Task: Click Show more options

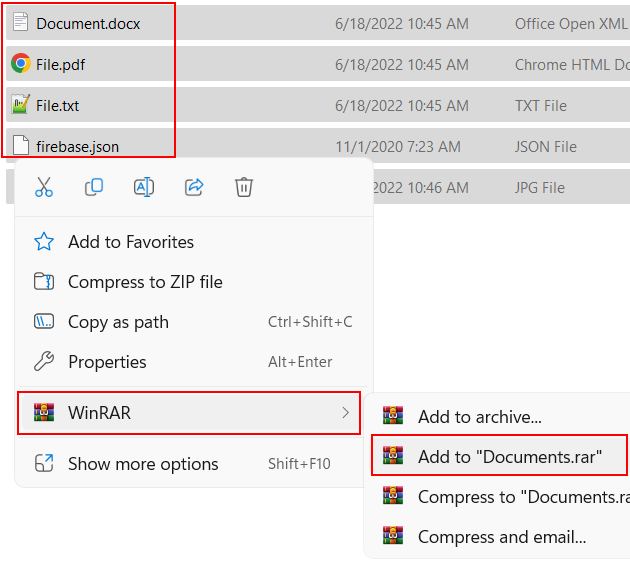Action: [142, 464]
